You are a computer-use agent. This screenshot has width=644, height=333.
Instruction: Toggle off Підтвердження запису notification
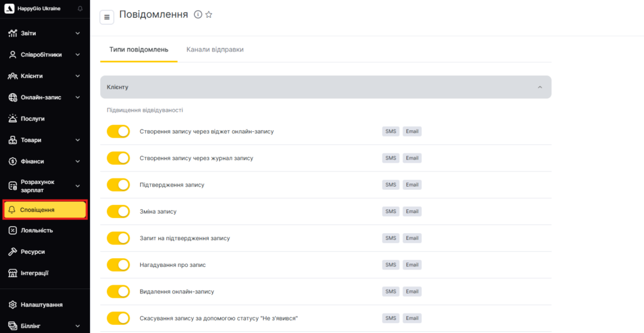tap(118, 185)
